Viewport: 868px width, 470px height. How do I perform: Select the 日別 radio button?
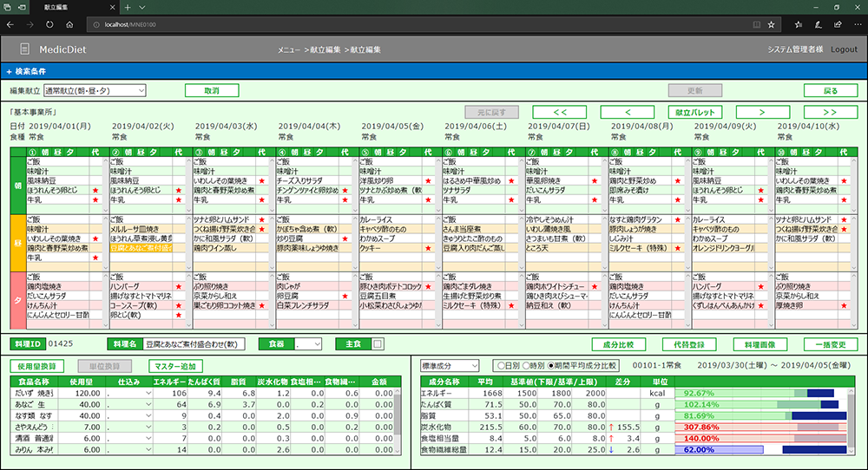click(501, 365)
